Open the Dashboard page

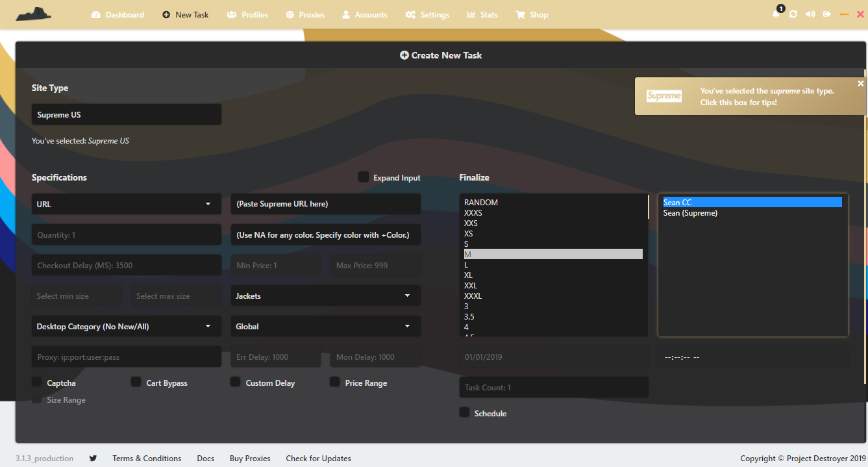[118, 14]
